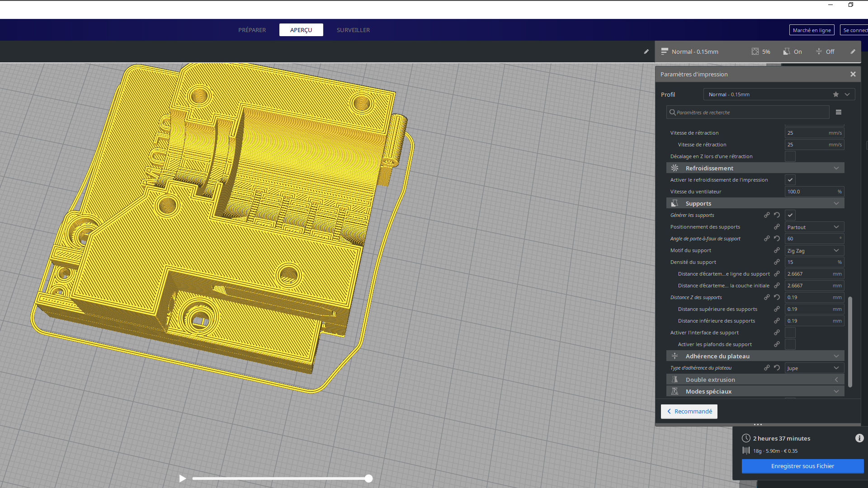Screen dimensions: 868x488
Task: Open the Positionnement des supports dropdown
Action: (x=814, y=227)
